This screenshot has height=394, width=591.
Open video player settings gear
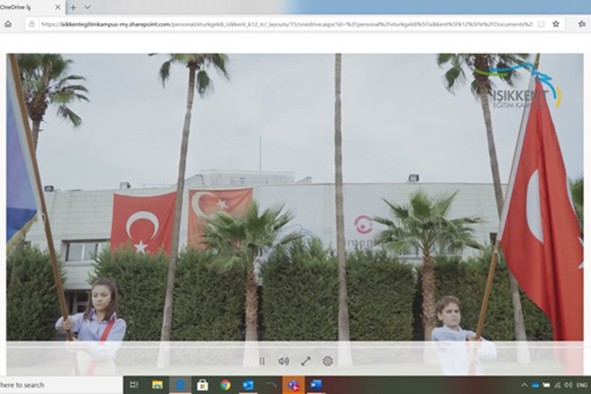tap(328, 361)
